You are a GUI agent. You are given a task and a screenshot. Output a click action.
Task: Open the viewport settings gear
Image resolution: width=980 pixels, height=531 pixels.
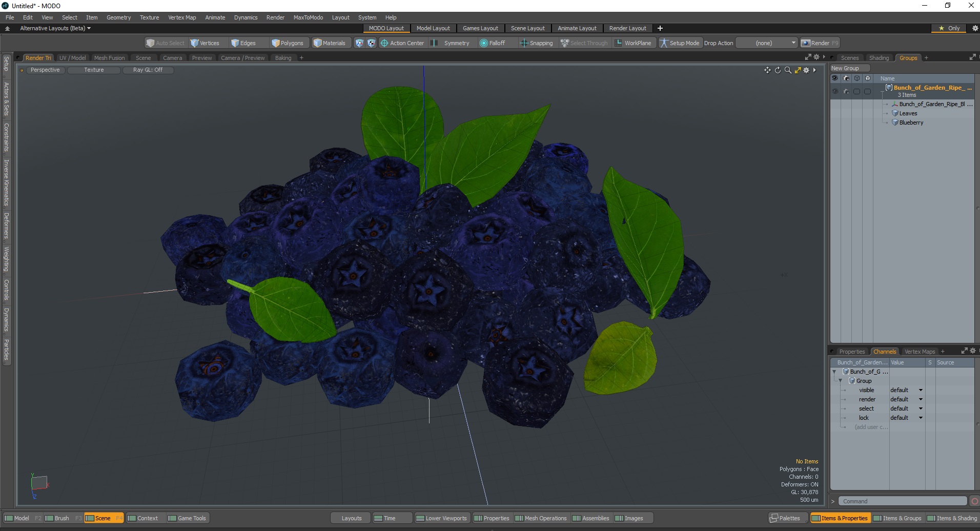tap(806, 70)
